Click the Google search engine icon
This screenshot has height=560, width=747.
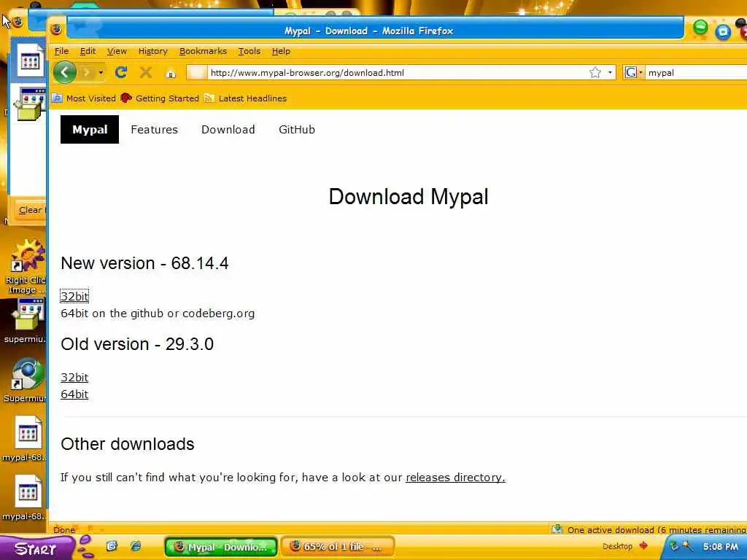pos(630,72)
